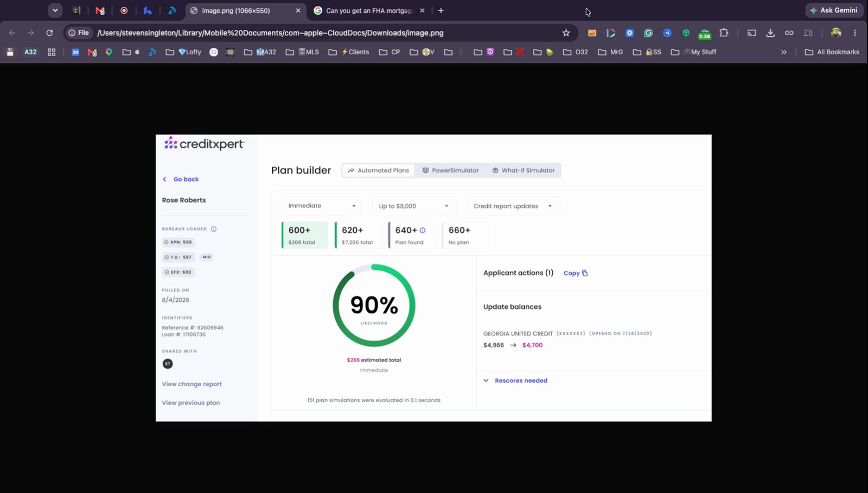Expand the Rescores needed section

pyautogui.click(x=515, y=381)
